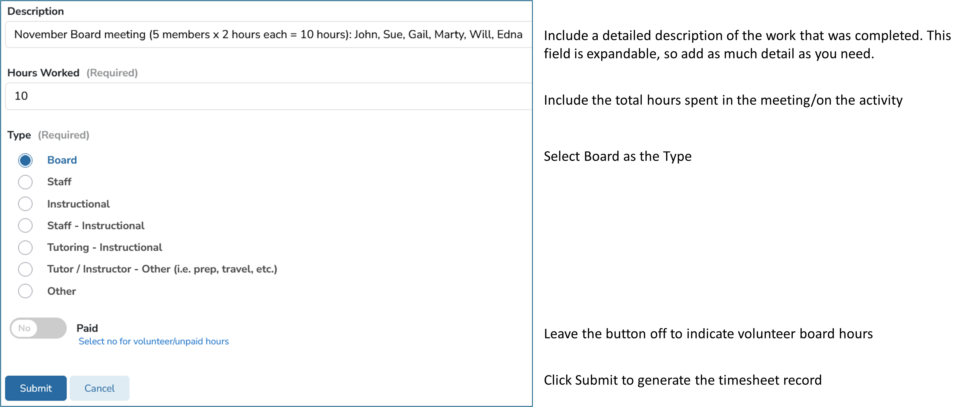
Task: Click 'Include the total hours spent' instruction
Action: point(723,100)
